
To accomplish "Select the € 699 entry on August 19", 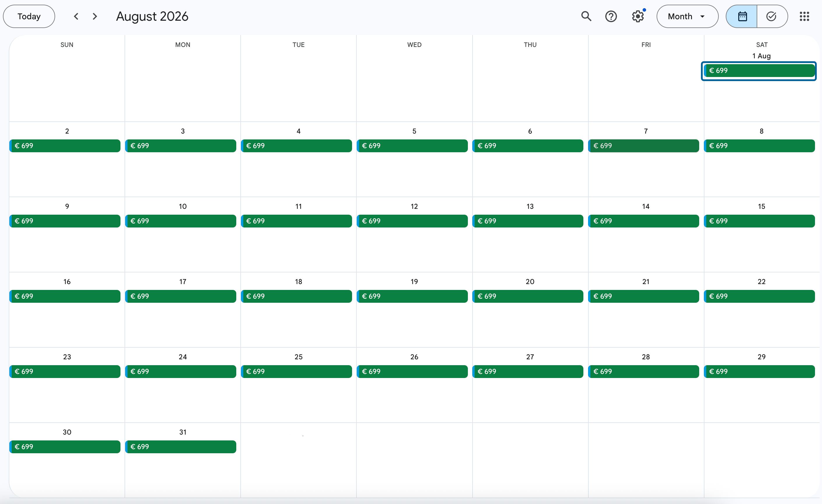I will point(412,296).
